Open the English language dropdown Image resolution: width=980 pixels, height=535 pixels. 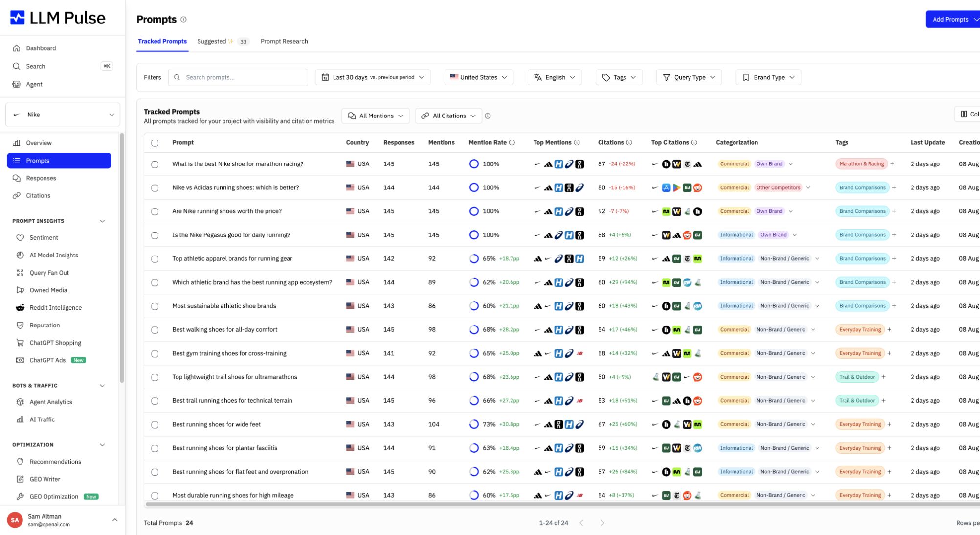(555, 77)
